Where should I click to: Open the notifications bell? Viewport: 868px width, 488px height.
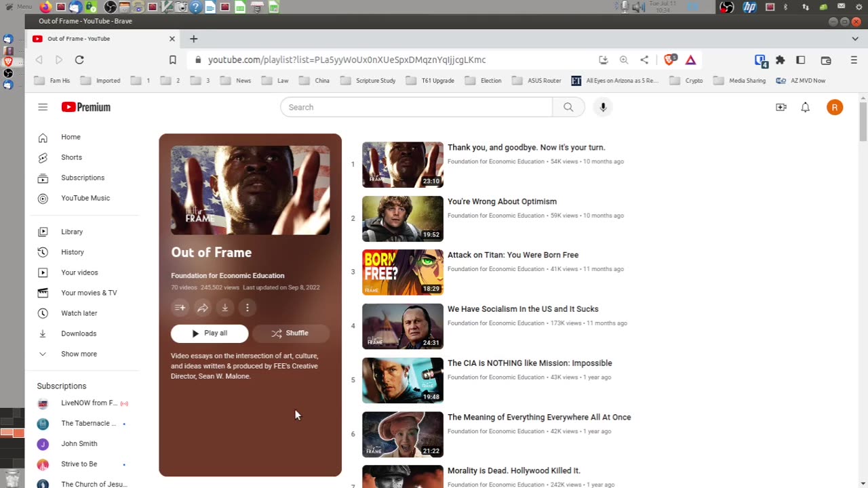(x=806, y=107)
